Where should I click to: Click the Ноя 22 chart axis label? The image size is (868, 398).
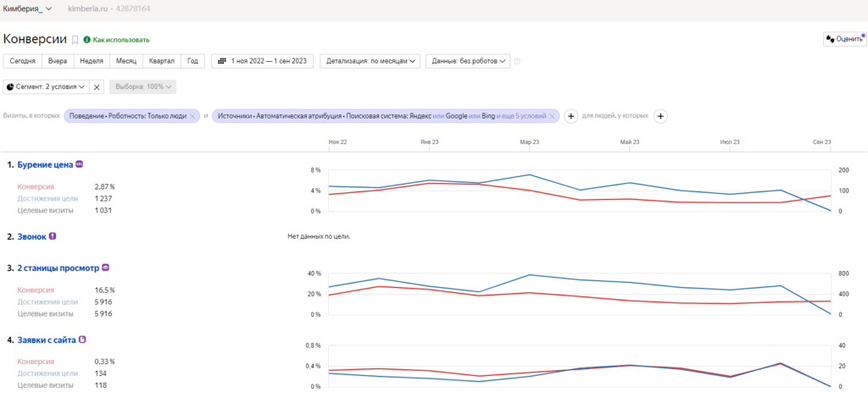(337, 142)
